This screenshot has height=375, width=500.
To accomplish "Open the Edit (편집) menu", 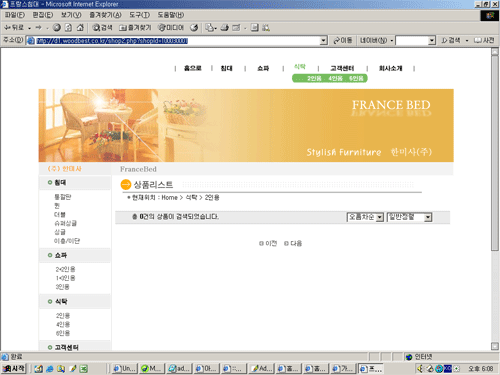I will tap(43, 15).
